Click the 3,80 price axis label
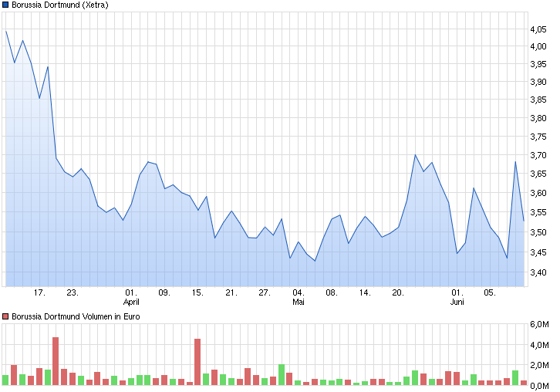 pyautogui.click(x=538, y=118)
